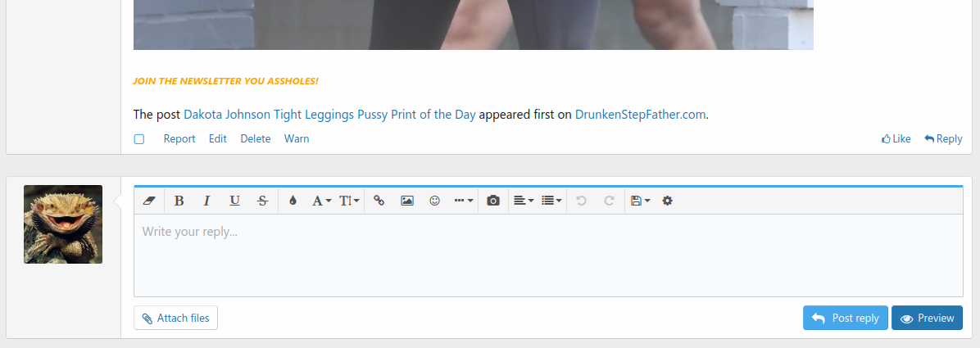Click the eraser Remove formatting icon
980x348 pixels.
point(148,201)
